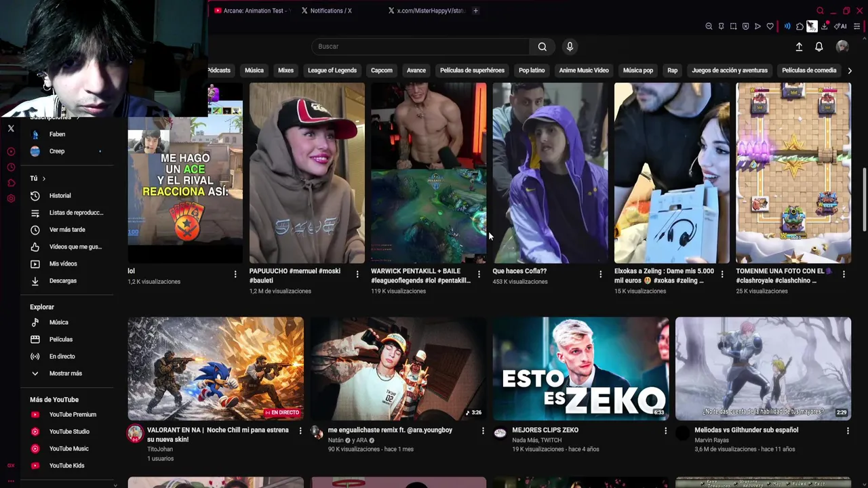
Task: Open the sidebar extensions cube icon
Action: tap(11, 183)
